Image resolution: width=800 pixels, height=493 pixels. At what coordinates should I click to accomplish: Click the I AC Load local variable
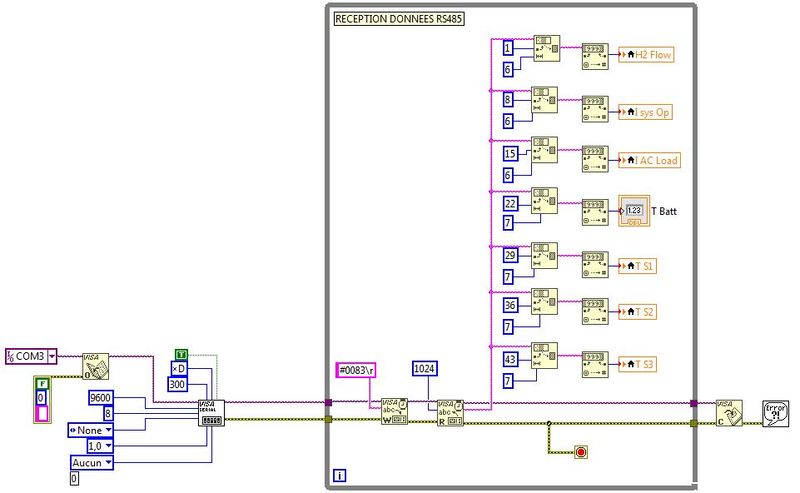pos(649,160)
